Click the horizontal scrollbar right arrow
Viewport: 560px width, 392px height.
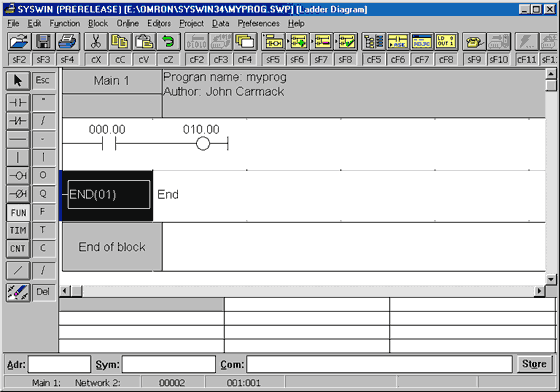(x=540, y=291)
